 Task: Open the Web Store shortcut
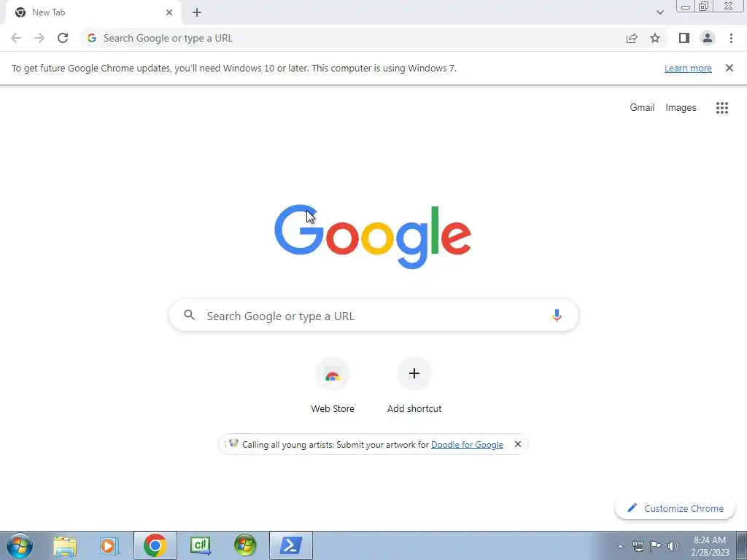pyautogui.click(x=333, y=385)
